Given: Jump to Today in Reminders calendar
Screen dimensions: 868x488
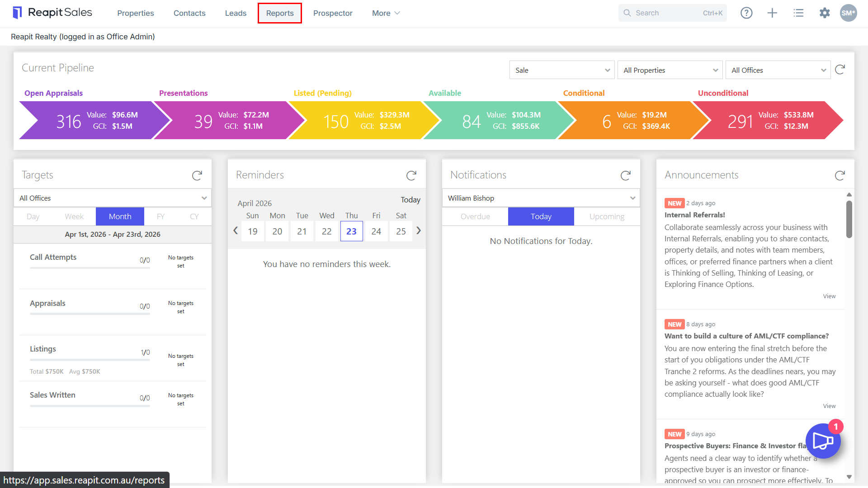Looking at the screenshot, I should coord(410,200).
